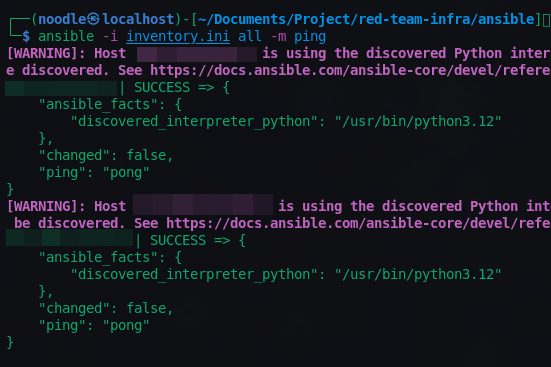The height and width of the screenshot is (367, 551).
Task: Click the "$" prompt symbol
Action: (26, 37)
